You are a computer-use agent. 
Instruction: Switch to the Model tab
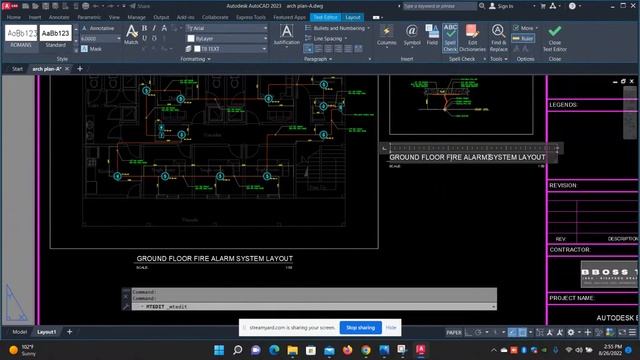(20, 332)
